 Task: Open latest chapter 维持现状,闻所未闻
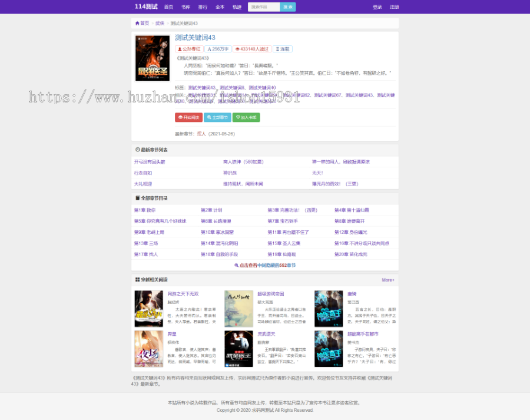tap(243, 184)
